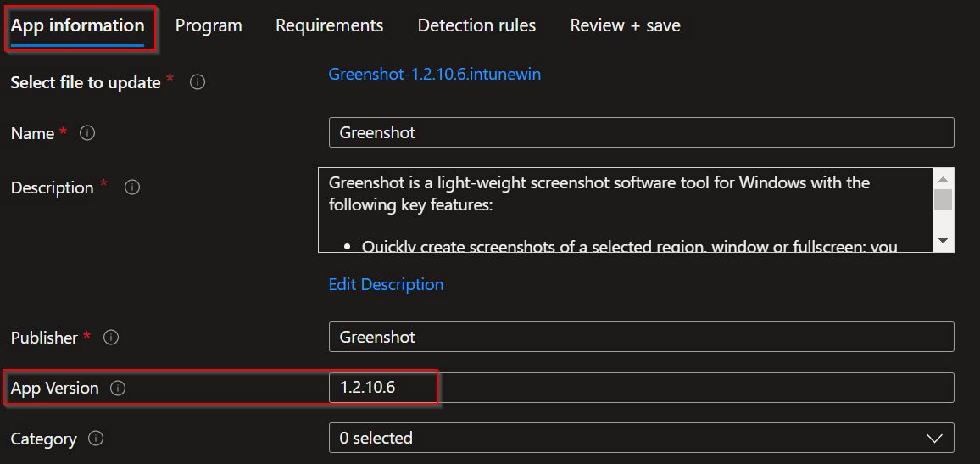Open the Program tab
The width and height of the screenshot is (980, 464).
tap(209, 25)
